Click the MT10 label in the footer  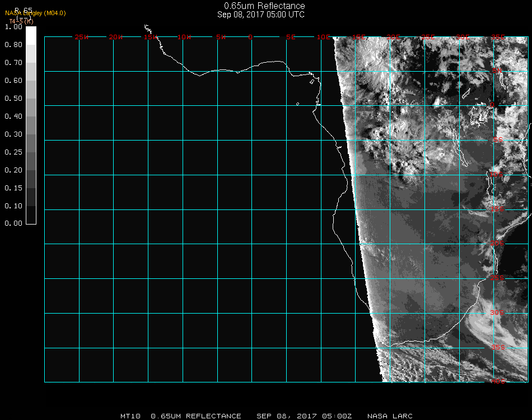(x=130, y=416)
